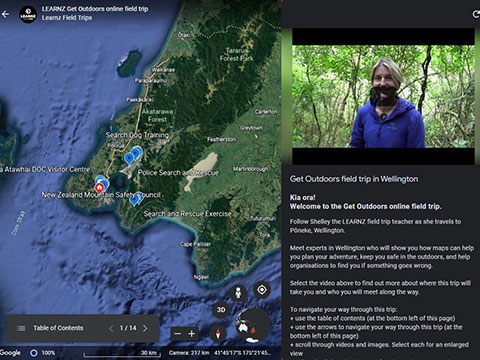Click the fly to my location button
Image resolution: width=480 pixels, height=360 pixels.
[262, 290]
